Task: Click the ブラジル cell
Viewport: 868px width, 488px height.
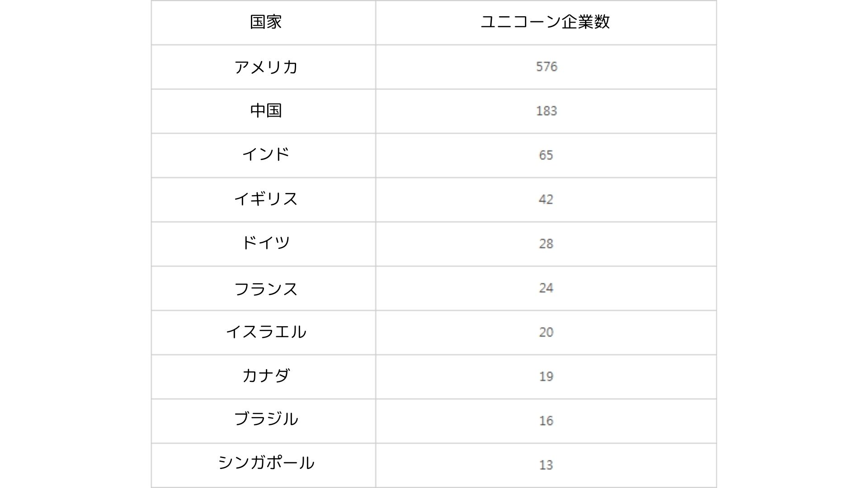Action: (x=264, y=421)
